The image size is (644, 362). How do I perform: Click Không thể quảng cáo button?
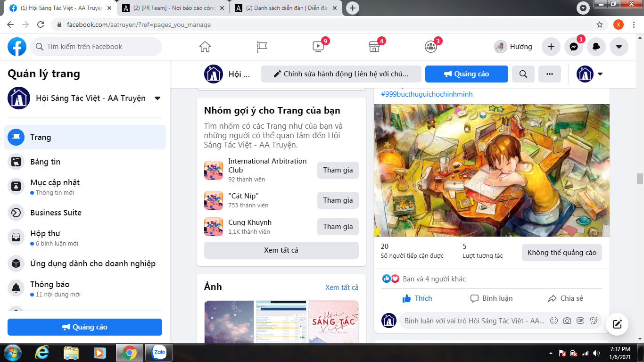(562, 253)
